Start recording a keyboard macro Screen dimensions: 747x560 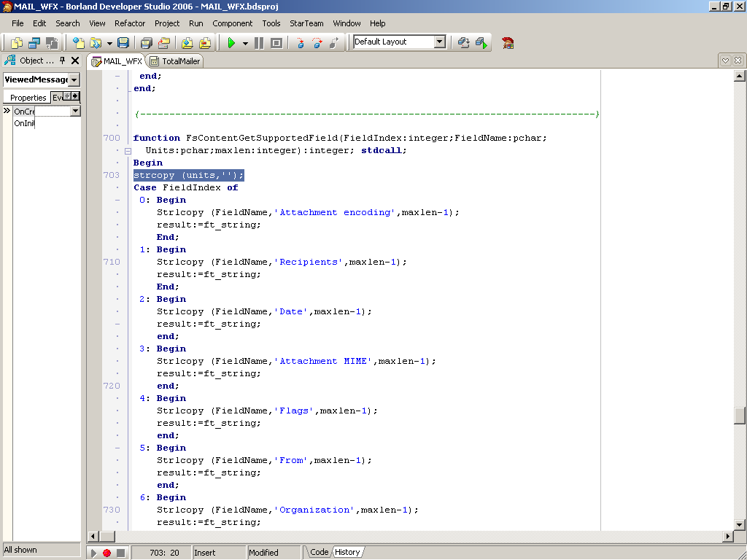coord(107,553)
